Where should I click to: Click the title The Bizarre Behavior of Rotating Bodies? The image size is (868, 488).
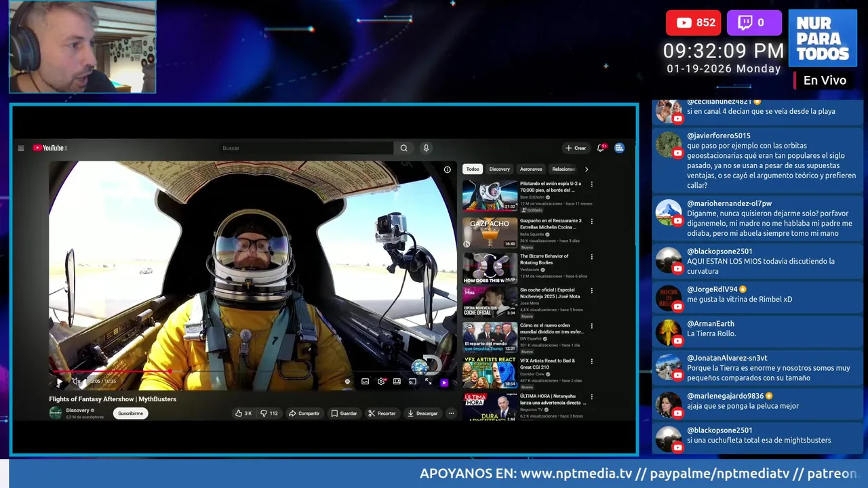coord(545,259)
